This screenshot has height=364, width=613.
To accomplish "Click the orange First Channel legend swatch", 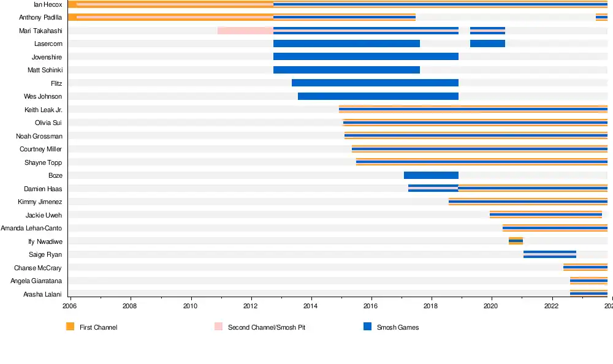I will pos(70,327).
